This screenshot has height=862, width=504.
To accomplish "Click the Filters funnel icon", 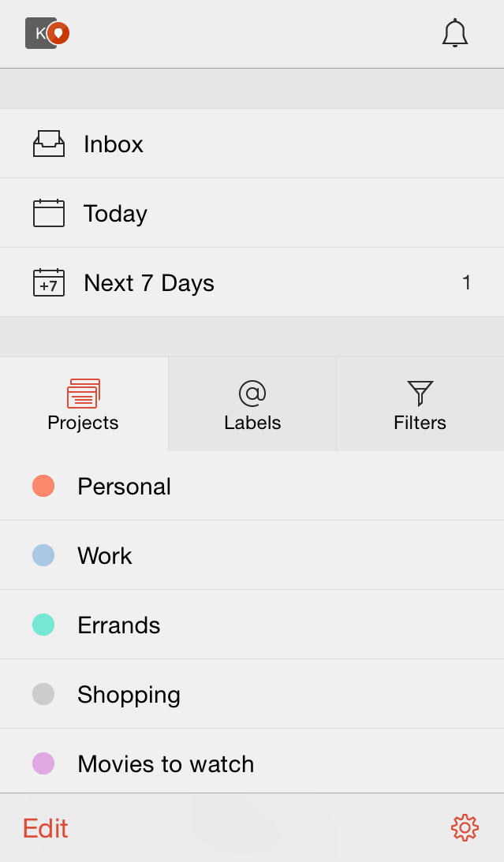I will 420,393.
